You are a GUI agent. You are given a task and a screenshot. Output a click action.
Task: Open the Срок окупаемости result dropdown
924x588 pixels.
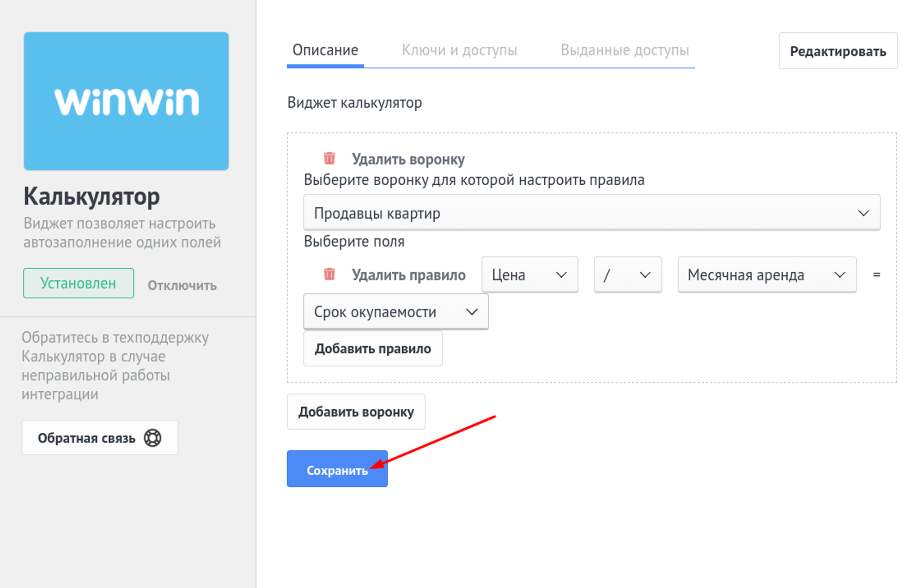click(396, 312)
